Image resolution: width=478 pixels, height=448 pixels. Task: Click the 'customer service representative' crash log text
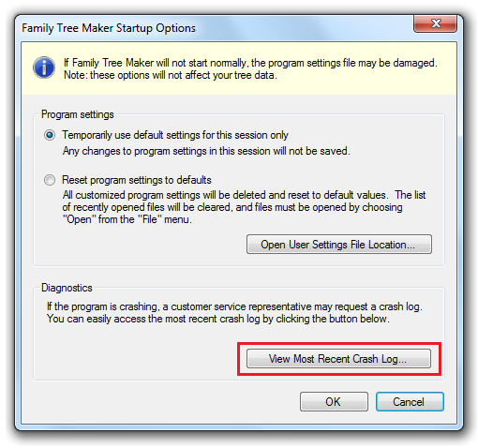pos(234,306)
